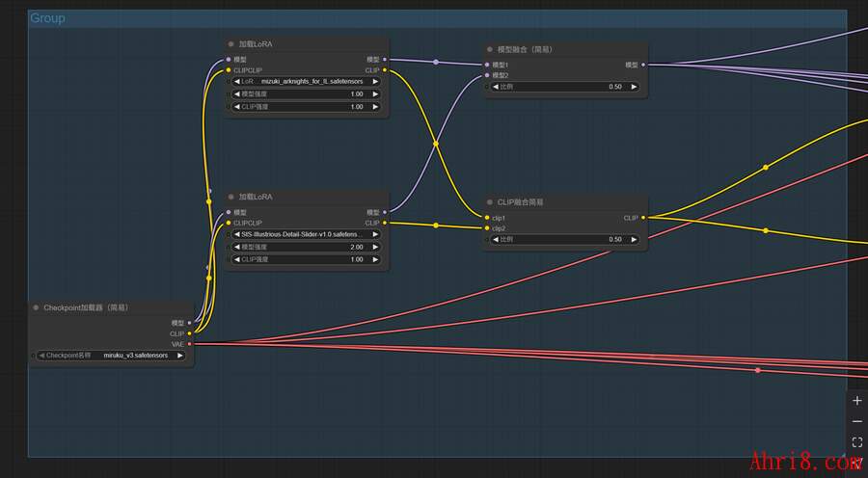Open the SIS-Illustrious-Detail-Slider LoRA selector
The height and width of the screenshot is (478, 868).
coord(307,234)
